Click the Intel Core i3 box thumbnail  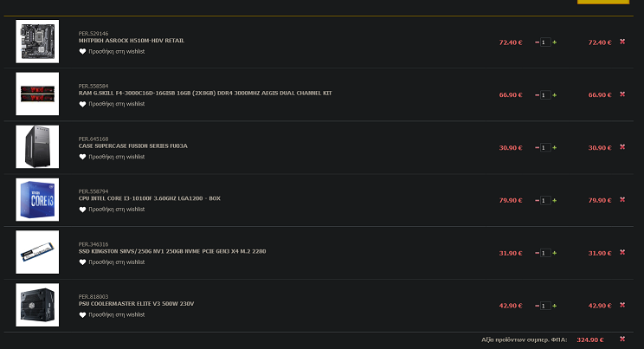pyautogui.click(x=37, y=199)
